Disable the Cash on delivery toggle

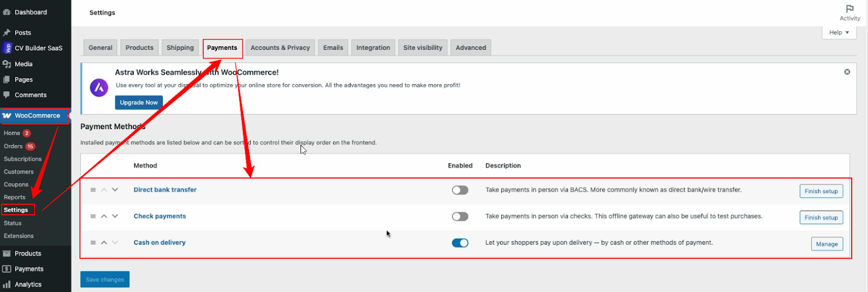point(460,243)
